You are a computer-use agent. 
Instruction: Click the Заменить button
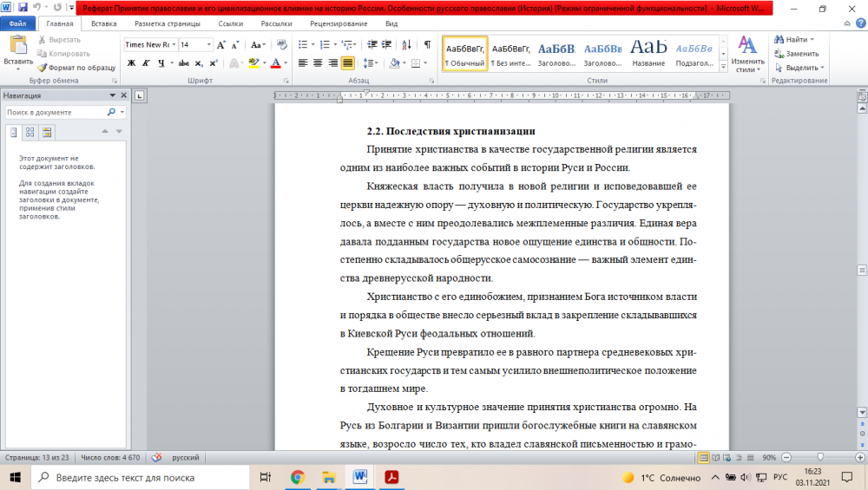point(801,53)
